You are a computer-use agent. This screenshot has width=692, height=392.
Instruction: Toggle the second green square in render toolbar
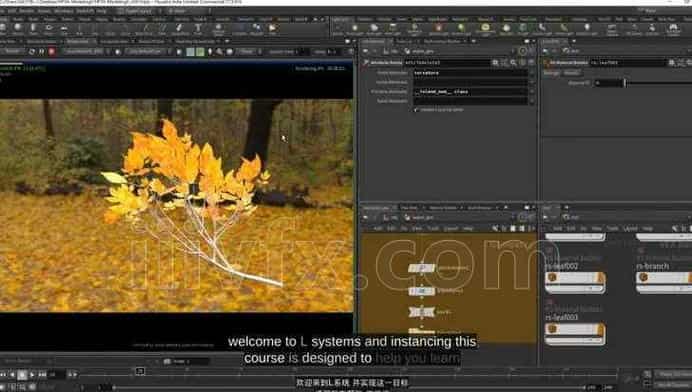tap(200, 52)
